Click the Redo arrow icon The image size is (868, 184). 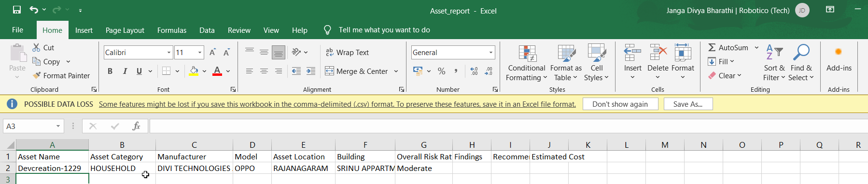[56, 10]
